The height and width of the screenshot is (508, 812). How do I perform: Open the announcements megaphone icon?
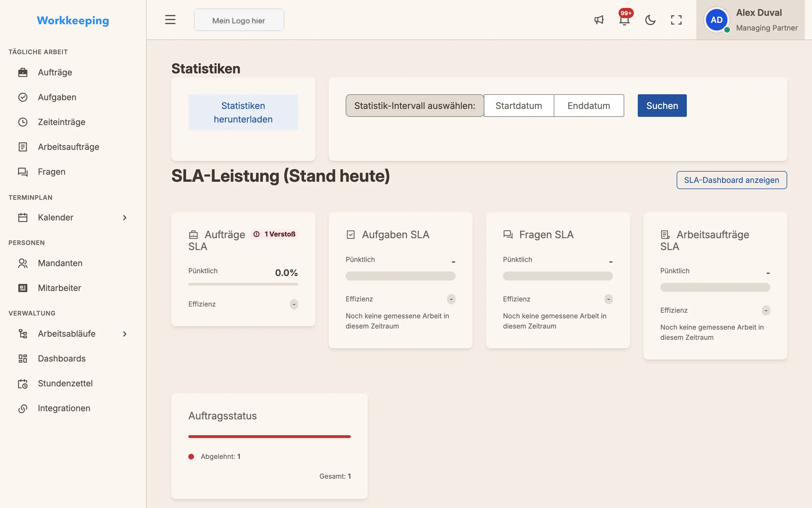[599, 20]
